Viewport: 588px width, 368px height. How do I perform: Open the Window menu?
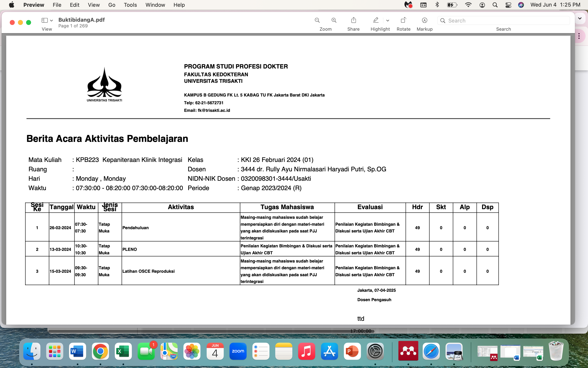click(155, 5)
